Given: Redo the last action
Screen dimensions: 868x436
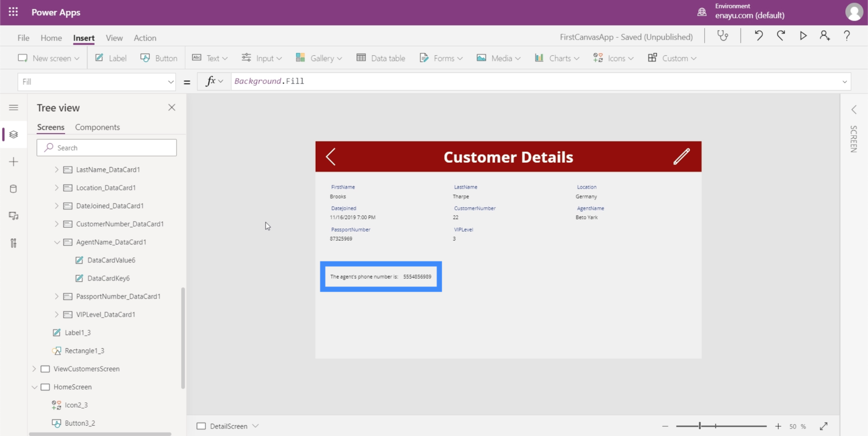Looking at the screenshot, I should (x=781, y=36).
